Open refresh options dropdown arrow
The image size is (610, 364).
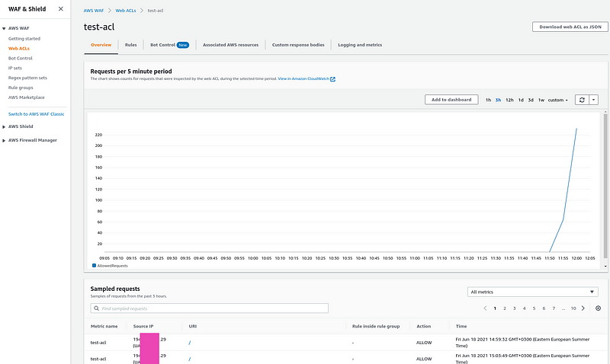pos(594,100)
